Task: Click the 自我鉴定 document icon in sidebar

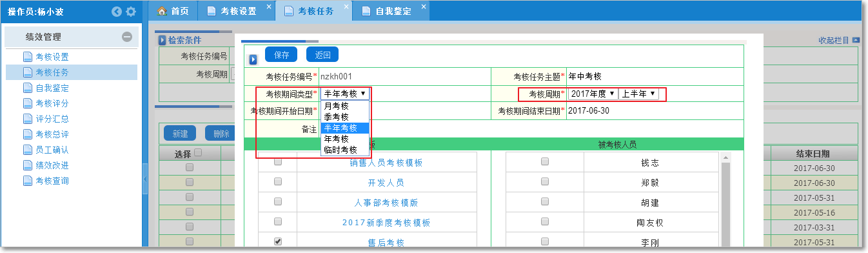Action: 28,88
